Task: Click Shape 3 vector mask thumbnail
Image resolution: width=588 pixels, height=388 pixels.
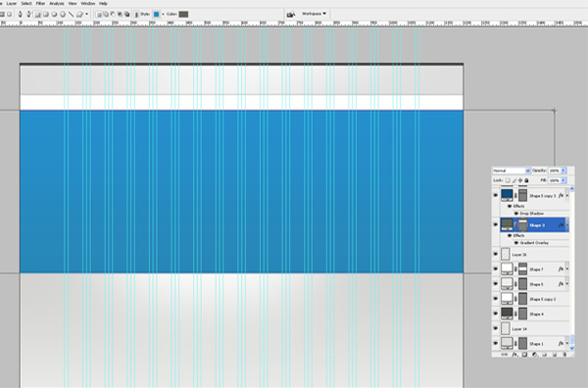Action: (x=522, y=225)
